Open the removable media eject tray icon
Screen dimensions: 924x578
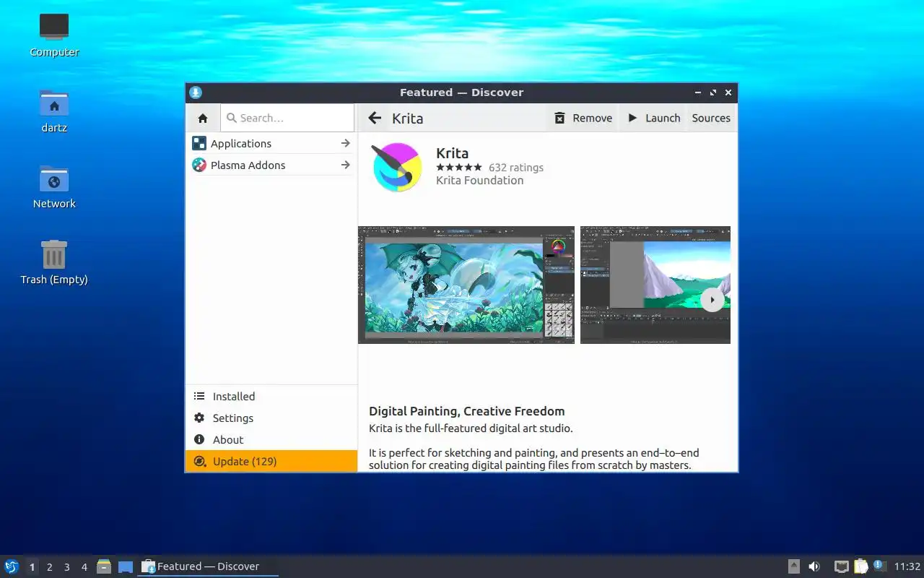(793, 566)
